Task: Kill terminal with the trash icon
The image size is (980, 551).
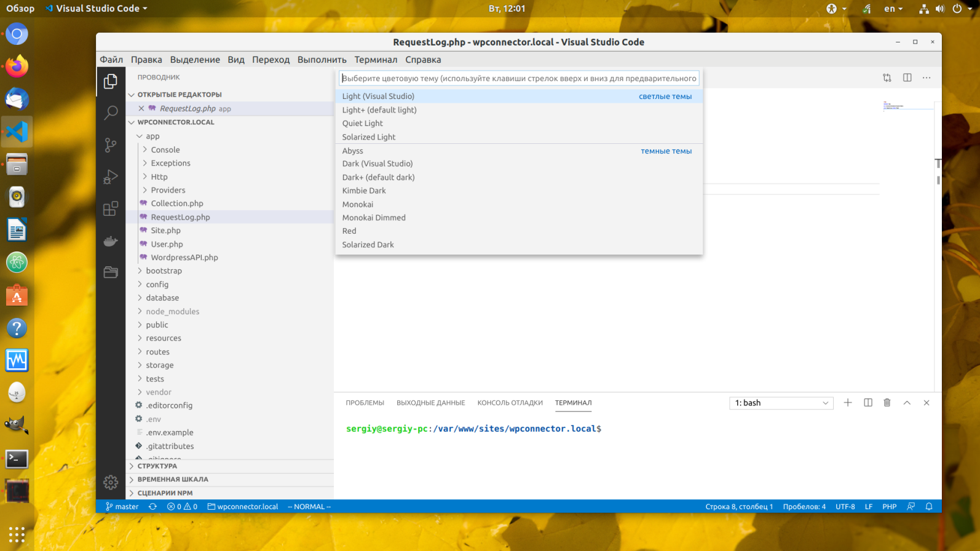Action: click(x=887, y=403)
